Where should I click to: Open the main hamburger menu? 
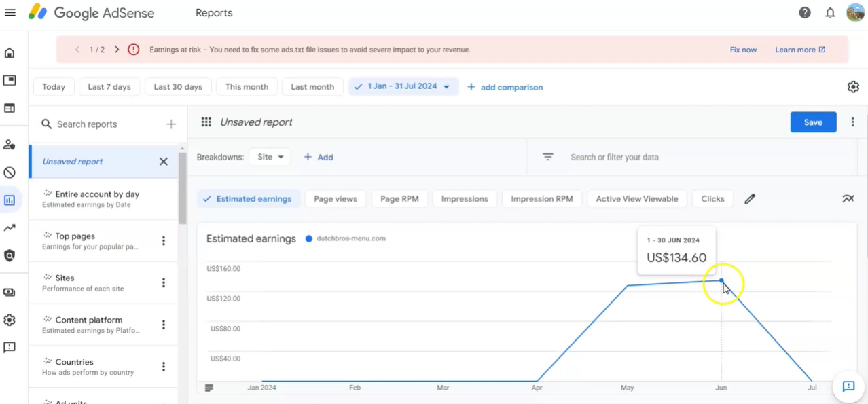10,12
